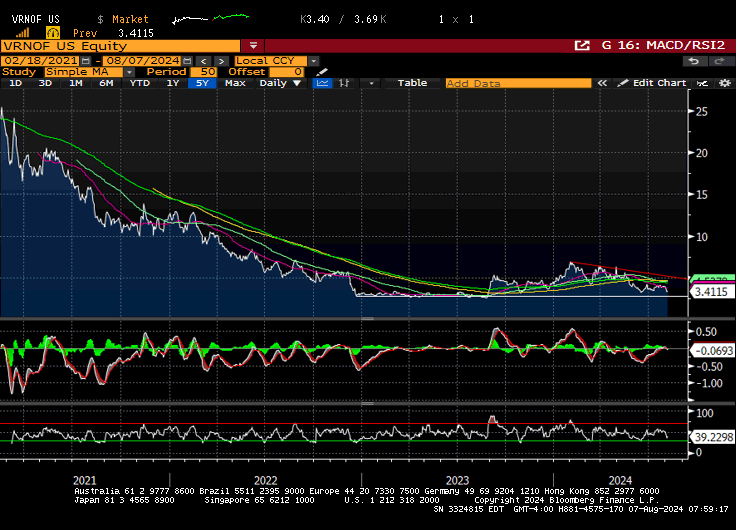Select the 6M range tab
The height and width of the screenshot is (530, 736).
106,83
